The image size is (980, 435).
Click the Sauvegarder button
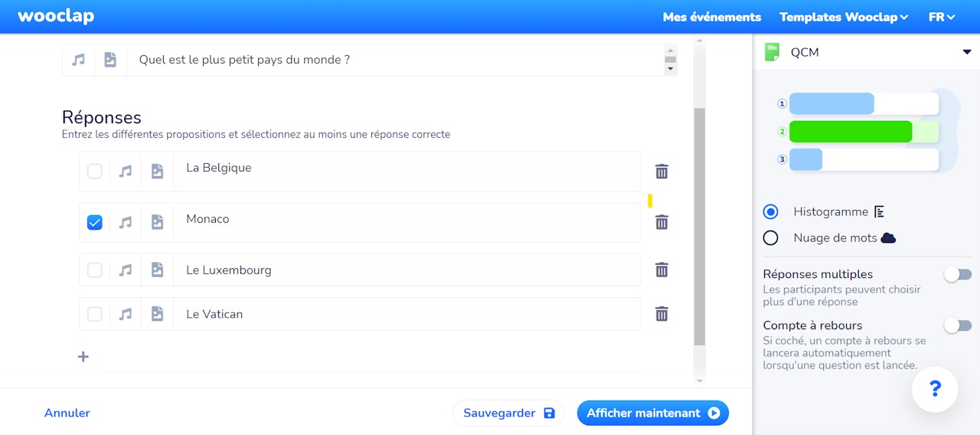pyautogui.click(x=508, y=413)
